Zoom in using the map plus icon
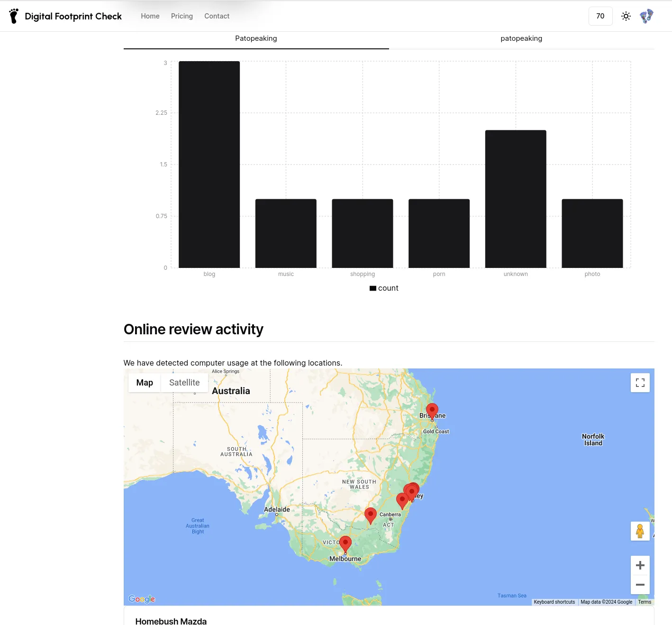672x625 pixels. 640,565
